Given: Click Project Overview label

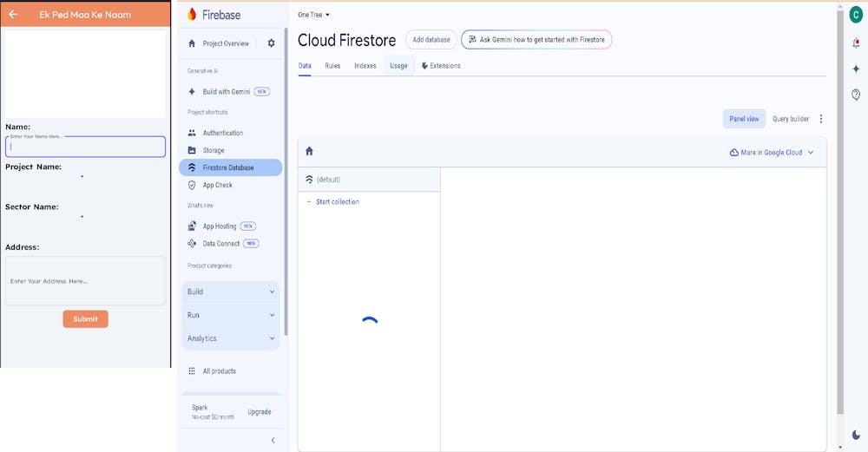Looking at the screenshot, I should click(226, 43).
